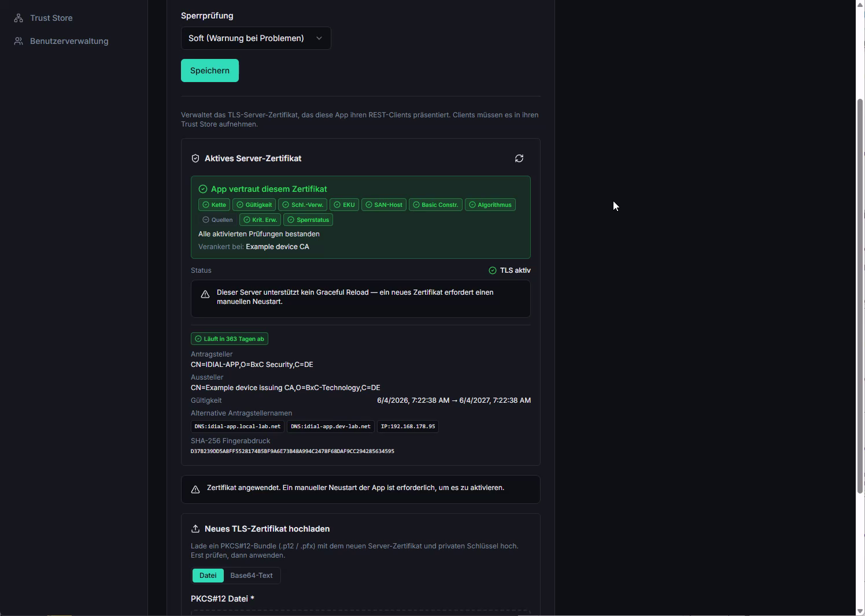Click upload icon beside Neues TLS-Zertifikat hochladen

pyautogui.click(x=195, y=529)
